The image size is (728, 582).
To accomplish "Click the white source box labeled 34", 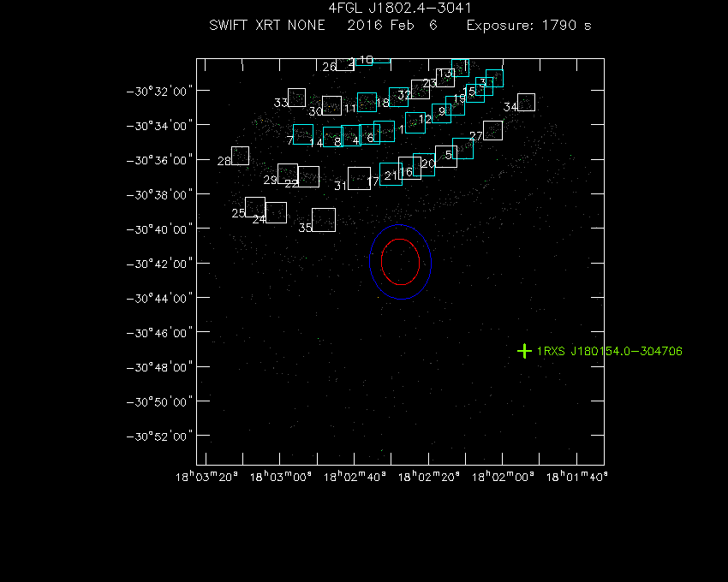I will pos(526,102).
